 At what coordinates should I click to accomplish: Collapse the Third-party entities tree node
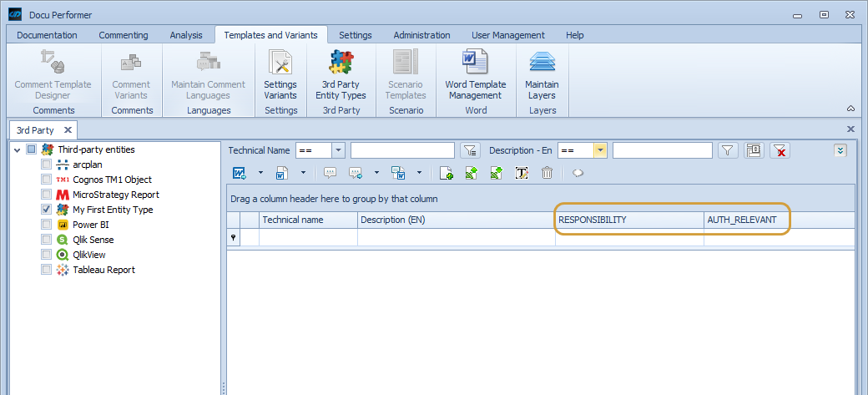click(x=18, y=150)
